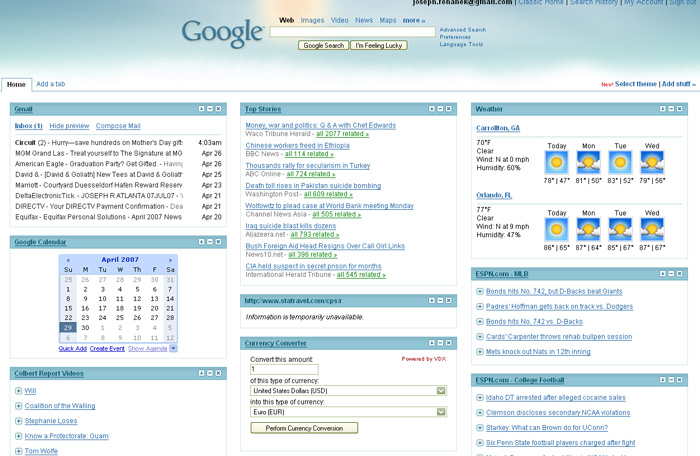Open the Top Stories gadget menu arrow
The image size is (700, 456).
[432, 109]
